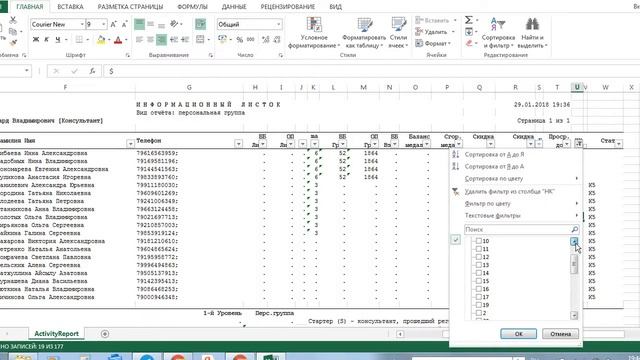This screenshot has width=640, height=360.
Task: Click the percent style icon
Action: click(x=240, y=40)
